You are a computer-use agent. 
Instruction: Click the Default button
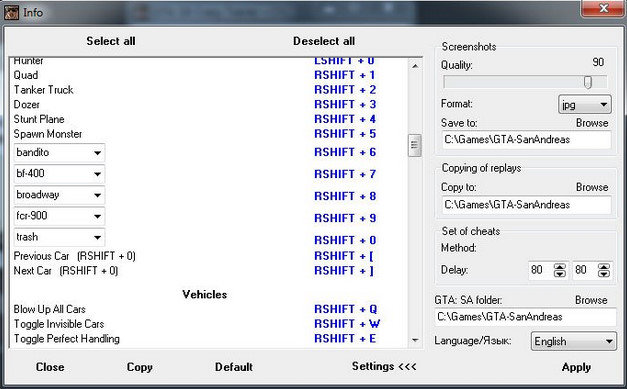[234, 367]
